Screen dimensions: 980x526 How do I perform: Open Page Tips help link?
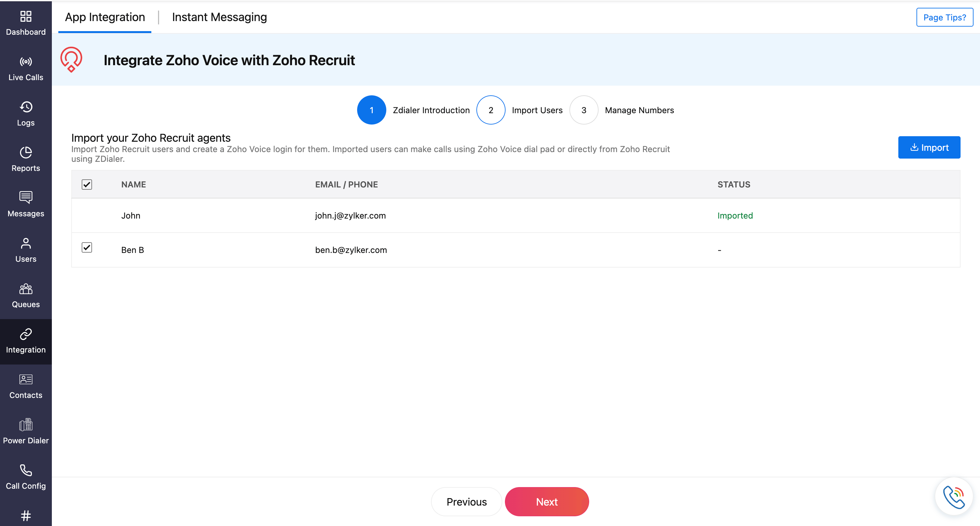(944, 17)
